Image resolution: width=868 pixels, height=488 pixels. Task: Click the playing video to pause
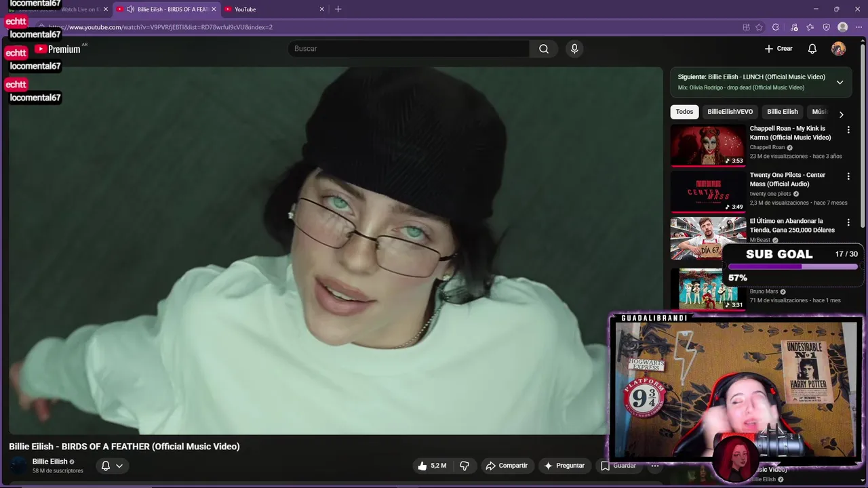[336, 250]
